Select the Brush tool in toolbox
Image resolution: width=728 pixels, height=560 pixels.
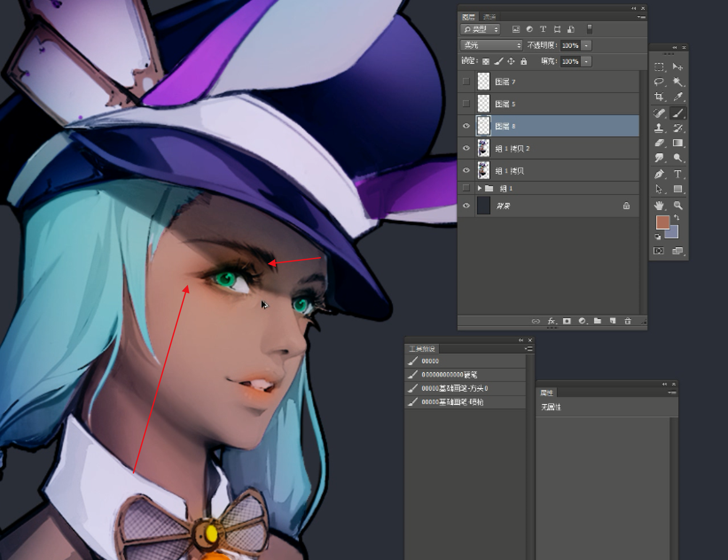[677, 113]
